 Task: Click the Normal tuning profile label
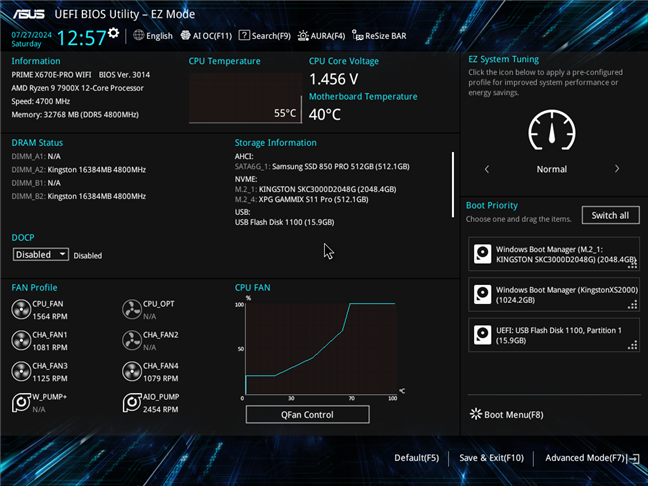click(x=552, y=169)
